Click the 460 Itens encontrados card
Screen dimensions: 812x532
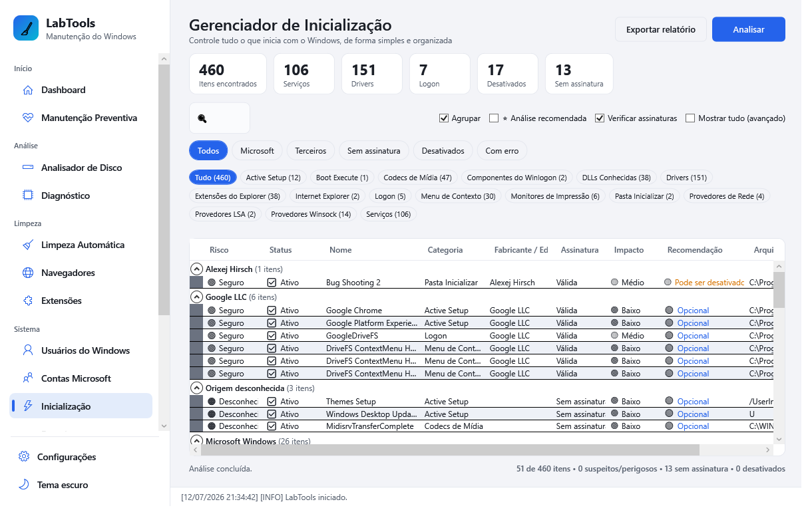point(228,74)
